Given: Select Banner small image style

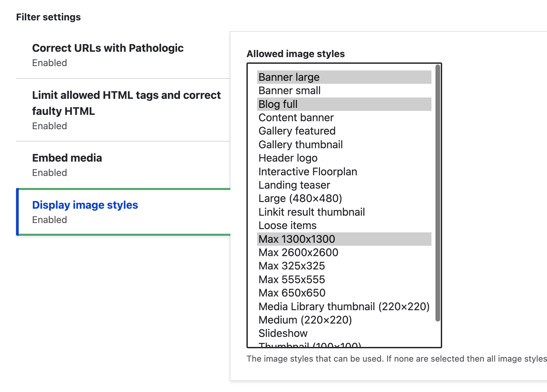Looking at the screenshot, I should point(290,91).
